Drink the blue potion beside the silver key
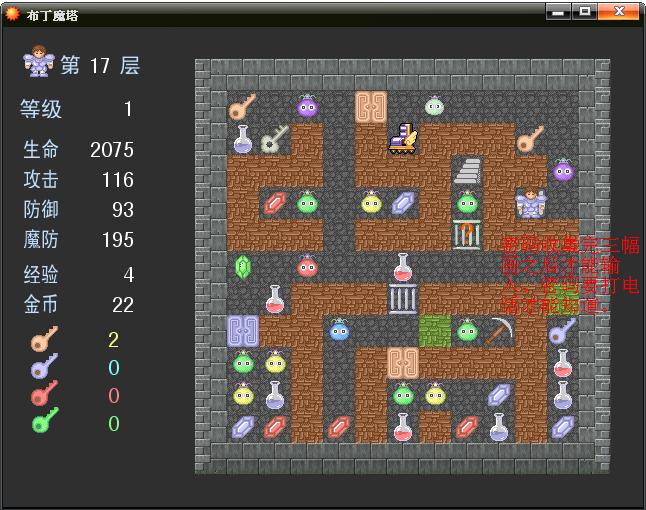Screen dimensions: 646x510 tap(243, 139)
